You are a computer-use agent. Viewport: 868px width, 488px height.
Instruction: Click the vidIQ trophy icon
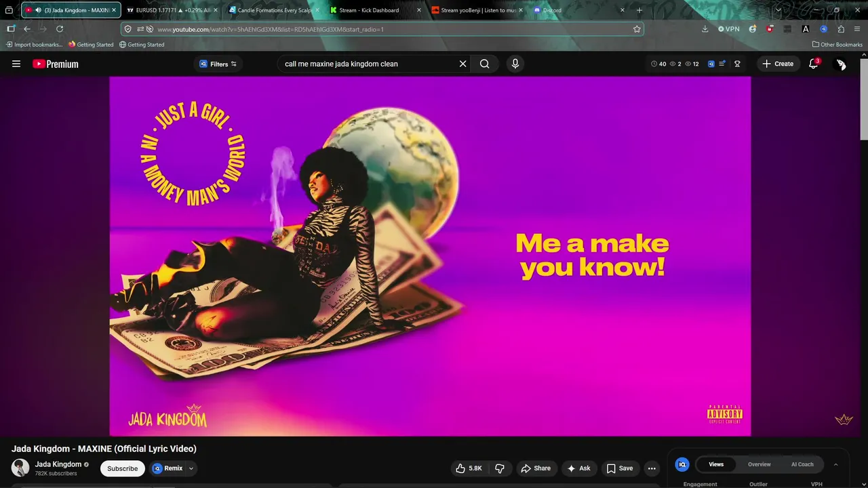click(x=737, y=64)
